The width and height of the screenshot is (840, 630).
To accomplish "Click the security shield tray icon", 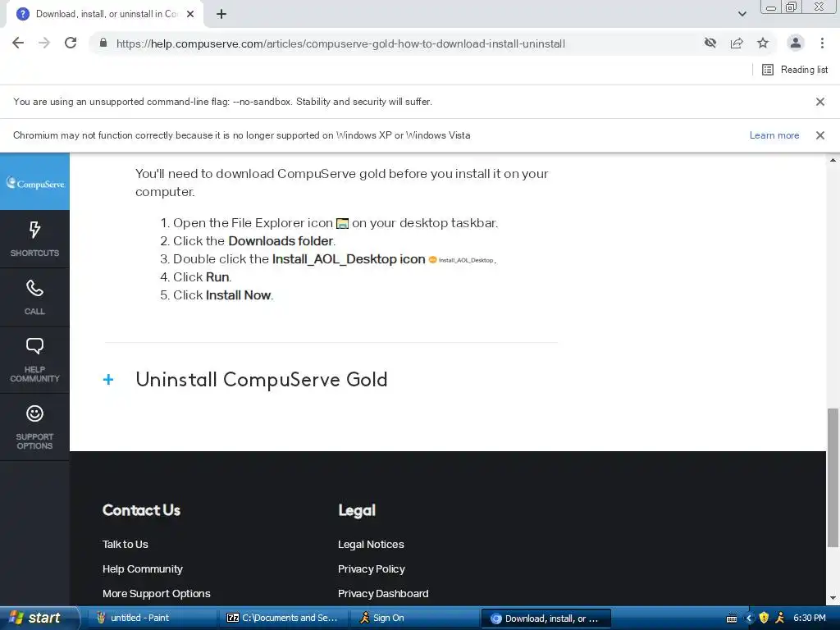I will point(764,618).
